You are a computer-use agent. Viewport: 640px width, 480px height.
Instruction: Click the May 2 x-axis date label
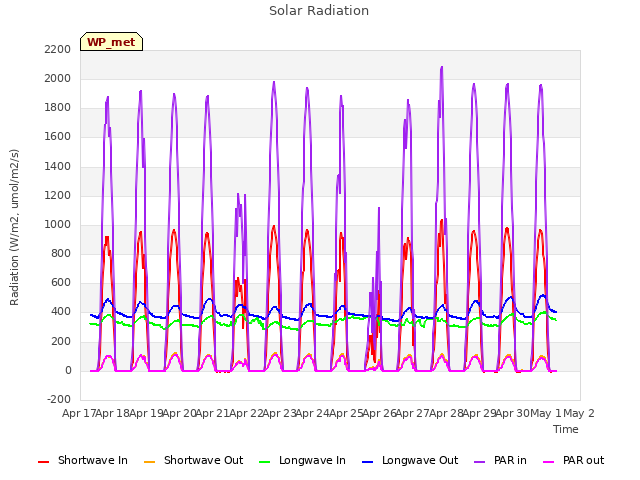click(579, 413)
